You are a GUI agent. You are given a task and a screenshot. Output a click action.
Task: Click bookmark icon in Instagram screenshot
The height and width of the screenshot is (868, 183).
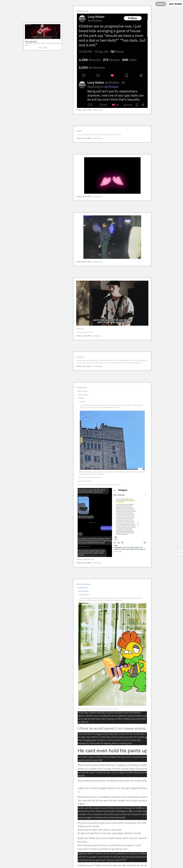click(x=145, y=542)
